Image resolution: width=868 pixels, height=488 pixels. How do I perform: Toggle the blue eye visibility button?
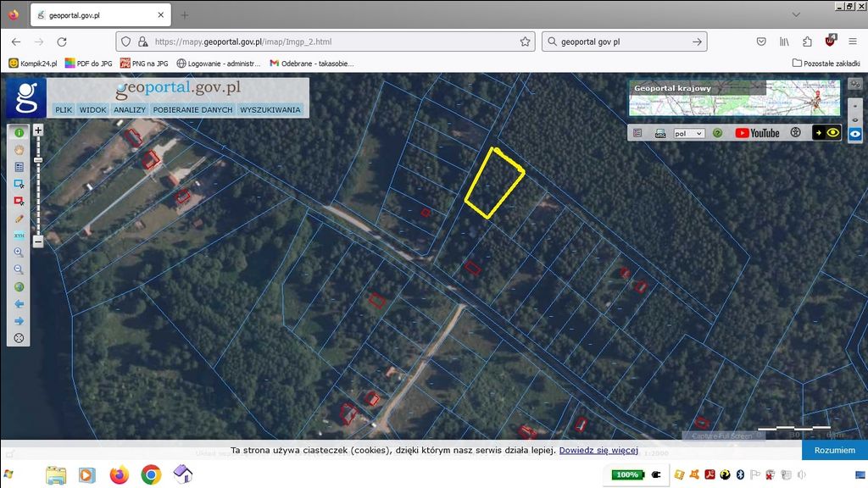coord(855,134)
